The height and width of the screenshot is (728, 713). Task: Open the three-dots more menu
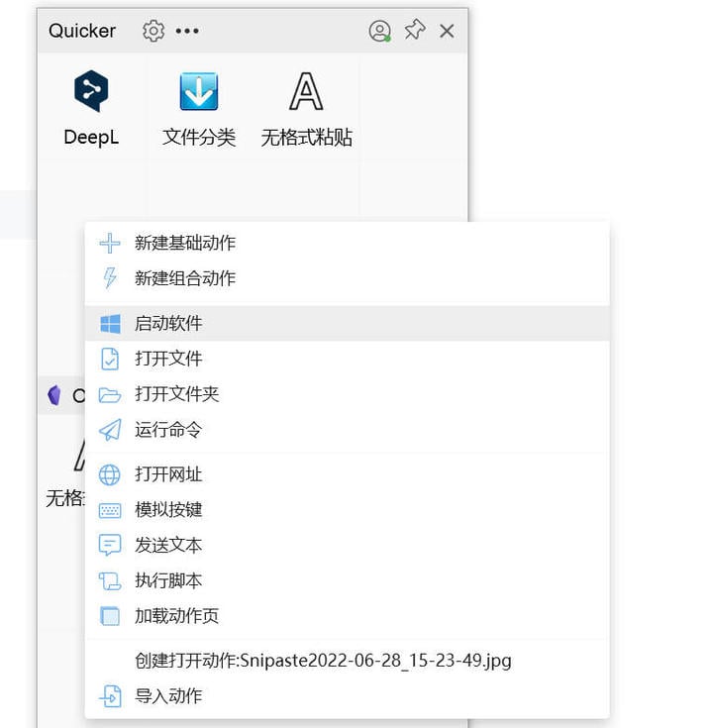pyautogui.click(x=187, y=31)
